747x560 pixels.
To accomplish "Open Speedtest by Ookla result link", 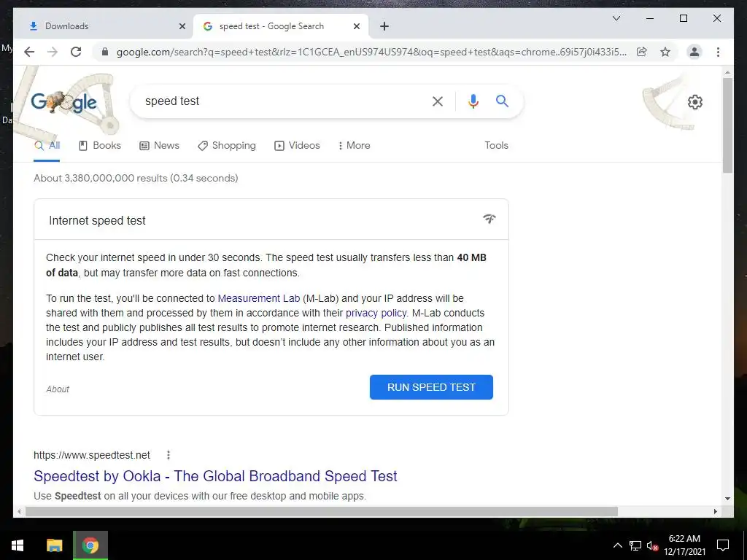I will (215, 476).
